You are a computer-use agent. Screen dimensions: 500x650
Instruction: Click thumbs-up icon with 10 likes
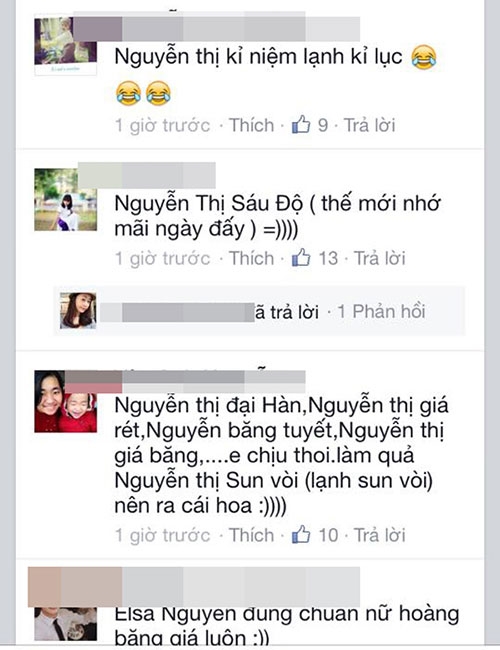coord(301,534)
